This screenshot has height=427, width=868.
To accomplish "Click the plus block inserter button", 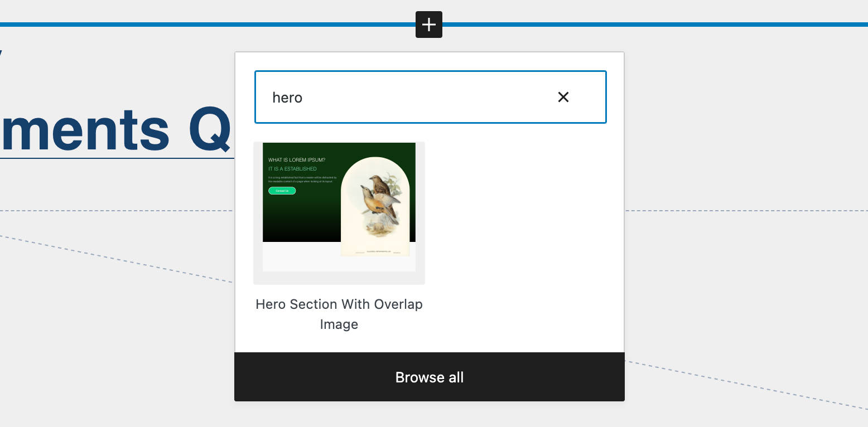I will [428, 25].
